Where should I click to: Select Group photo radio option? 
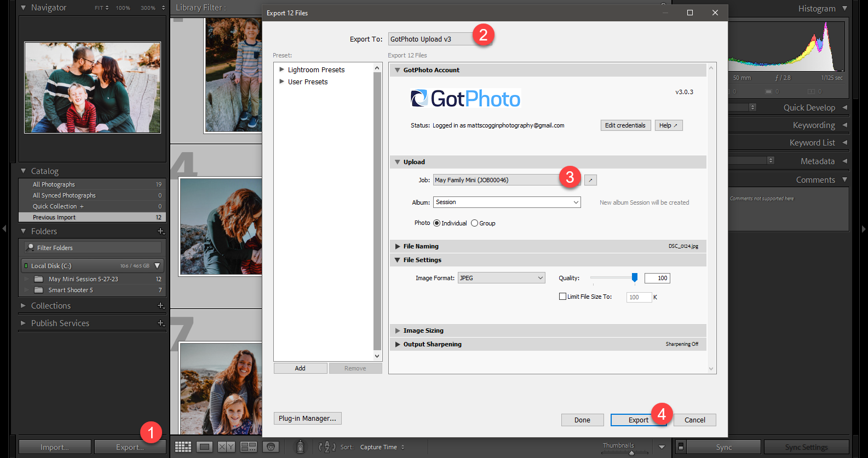point(474,223)
